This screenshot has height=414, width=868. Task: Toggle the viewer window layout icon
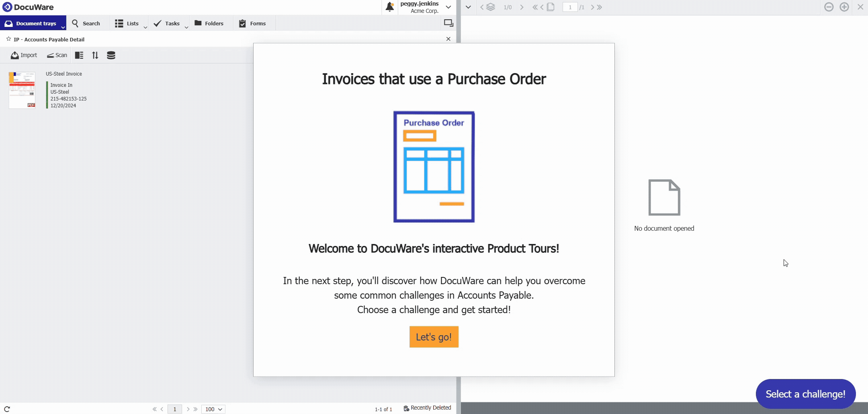coord(448,23)
